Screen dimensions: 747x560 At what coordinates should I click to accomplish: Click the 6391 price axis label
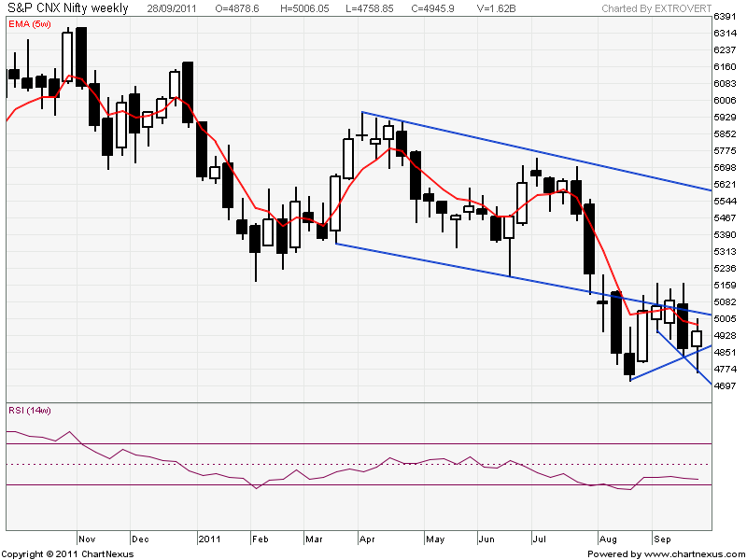[726, 18]
